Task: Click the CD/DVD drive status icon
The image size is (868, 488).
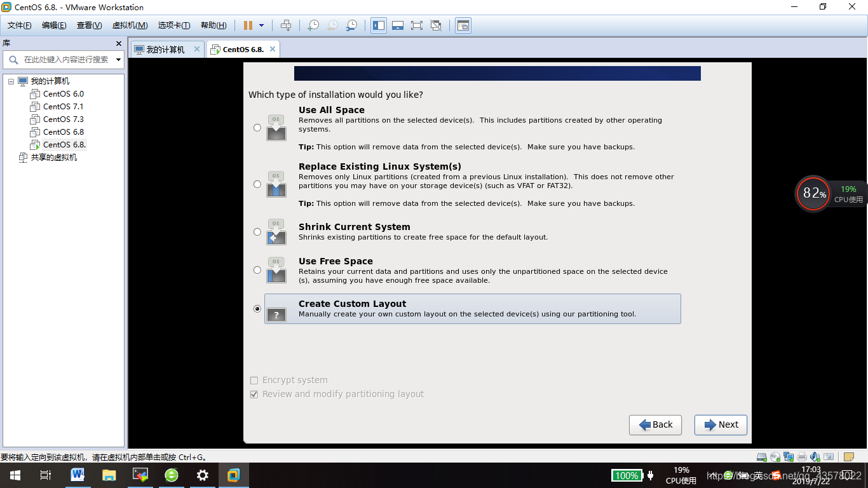Action: click(x=775, y=457)
